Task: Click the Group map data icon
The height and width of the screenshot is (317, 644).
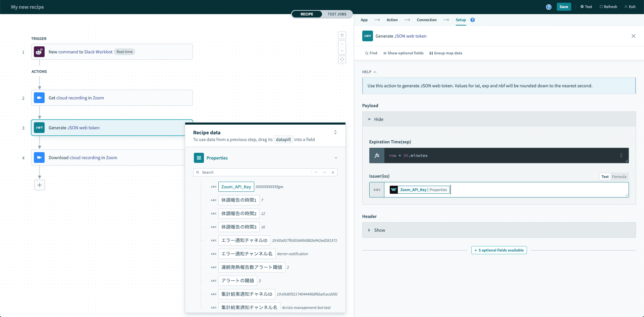Action: (431, 53)
